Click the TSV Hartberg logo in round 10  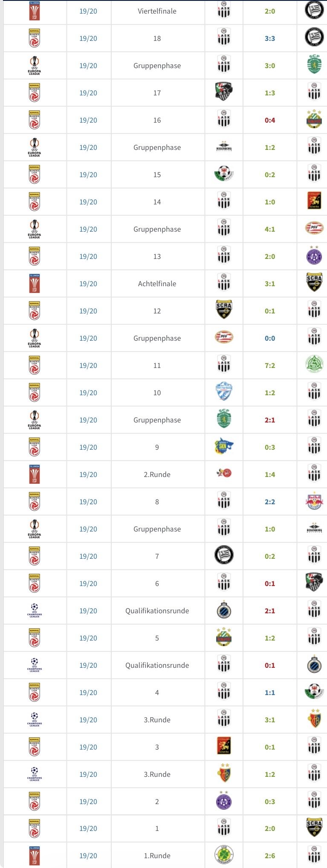click(224, 393)
